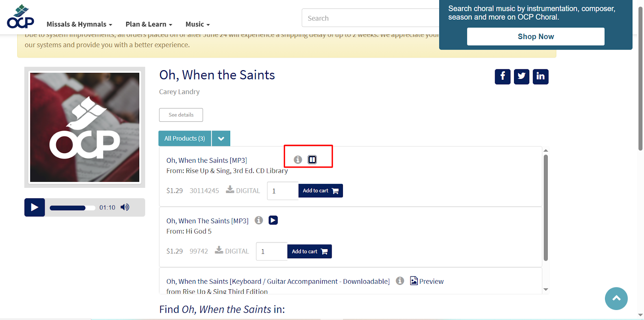The height and width of the screenshot is (320, 644).
Task: Add item 30114245 to cart
Action: pyautogui.click(x=320, y=191)
